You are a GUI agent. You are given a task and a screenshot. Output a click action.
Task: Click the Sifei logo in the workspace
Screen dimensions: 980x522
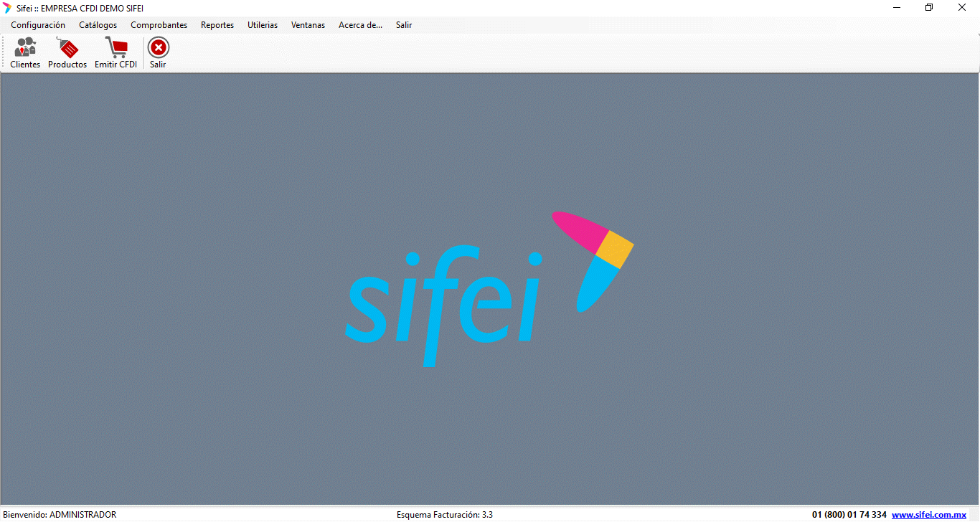coord(489,289)
